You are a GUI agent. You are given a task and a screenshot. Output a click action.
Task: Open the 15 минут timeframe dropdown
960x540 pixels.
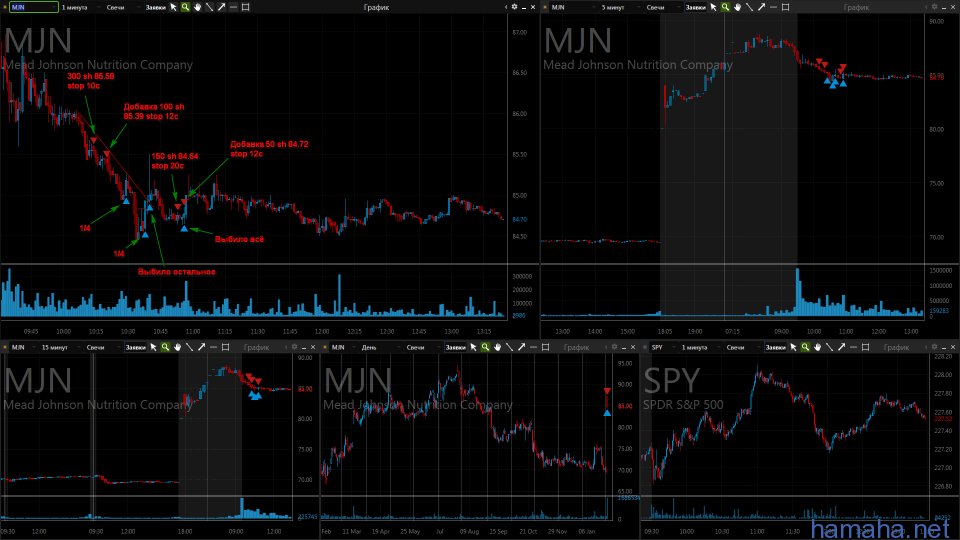click(x=59, y=347)
